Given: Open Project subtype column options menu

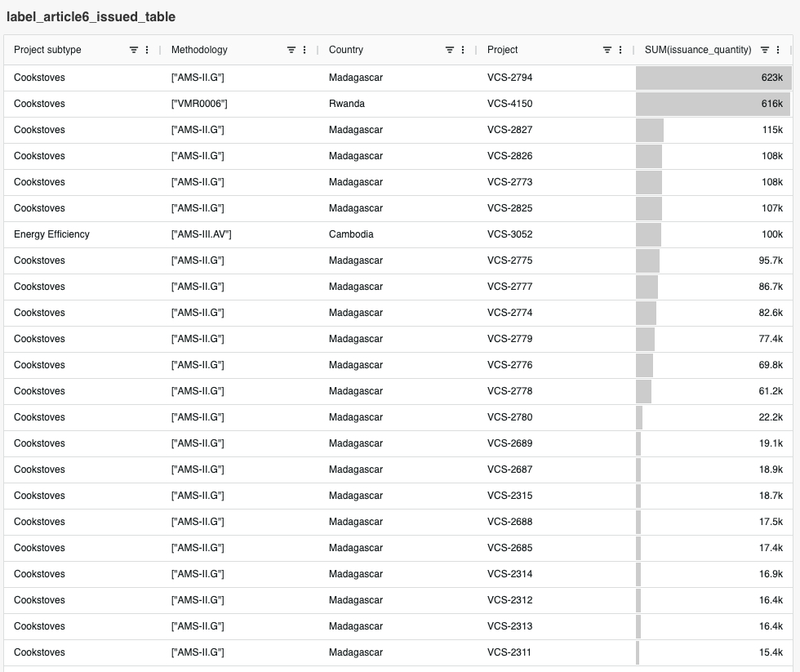Looking at the screenshot, I should click(147, 50).
